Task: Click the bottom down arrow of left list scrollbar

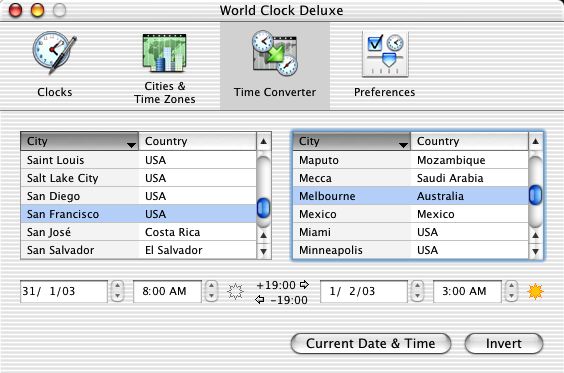Action: [x=263, y=251]
